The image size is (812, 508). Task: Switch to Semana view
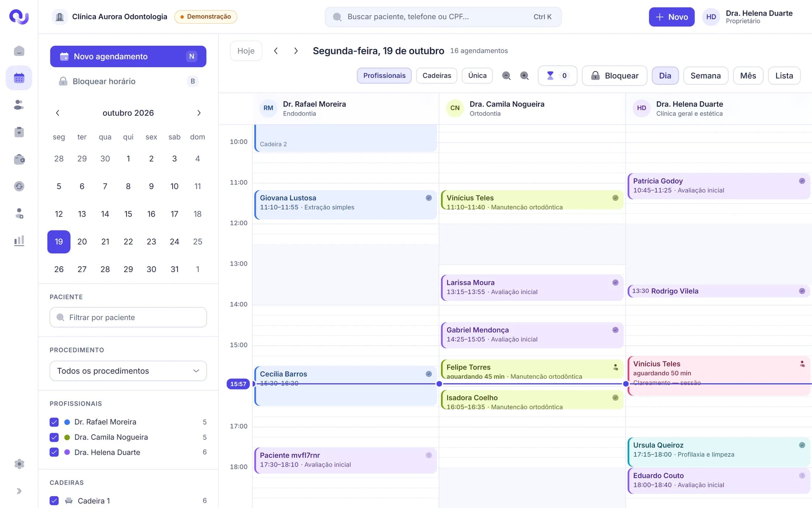coord(705,76)
